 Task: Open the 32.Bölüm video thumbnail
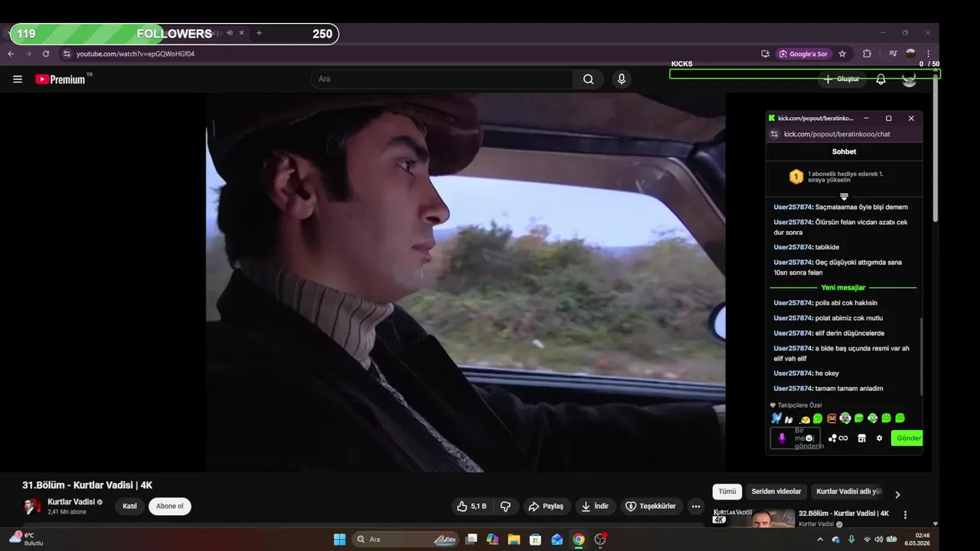click(754, 518)
